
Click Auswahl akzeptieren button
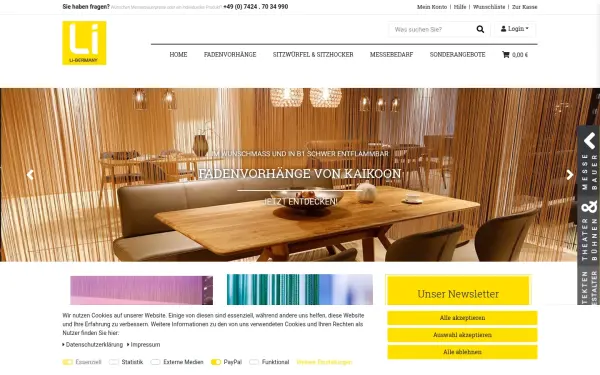[462, 335]
